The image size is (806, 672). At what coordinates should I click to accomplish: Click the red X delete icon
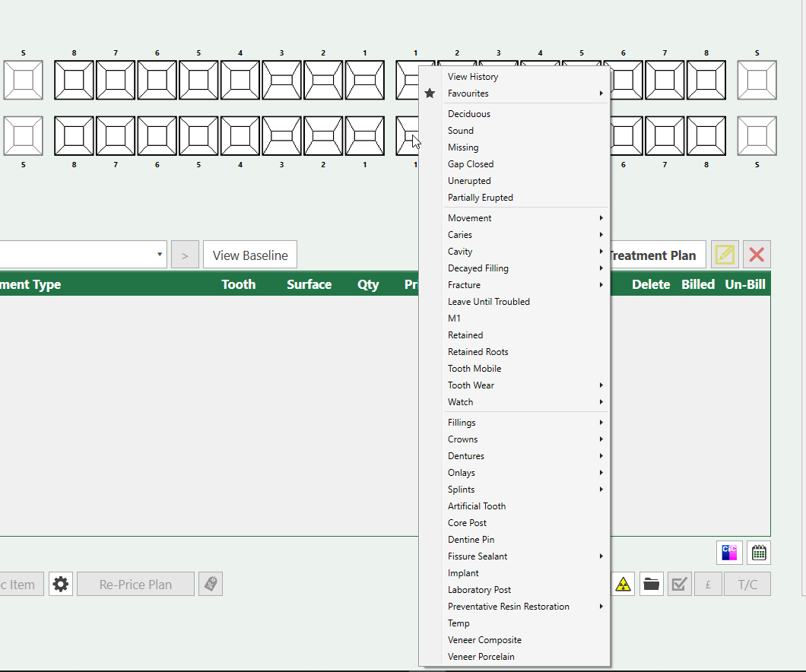(x=756, y=255)
